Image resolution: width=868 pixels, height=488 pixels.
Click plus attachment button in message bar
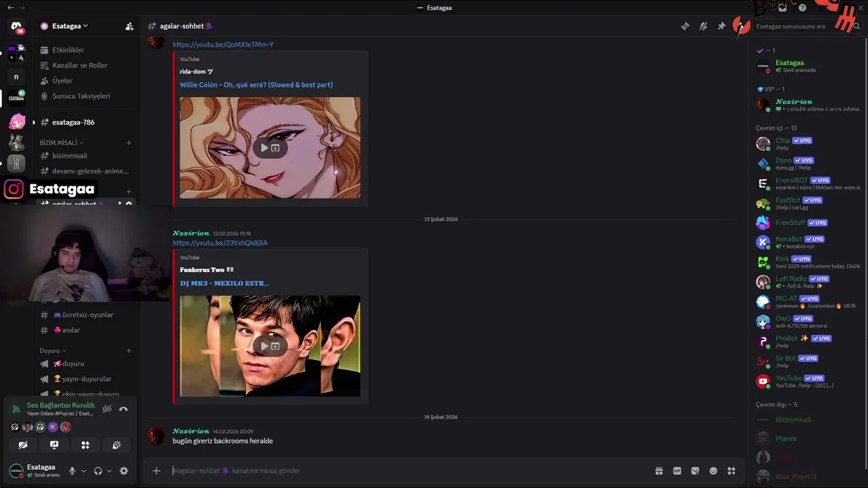tap(157, 471)
